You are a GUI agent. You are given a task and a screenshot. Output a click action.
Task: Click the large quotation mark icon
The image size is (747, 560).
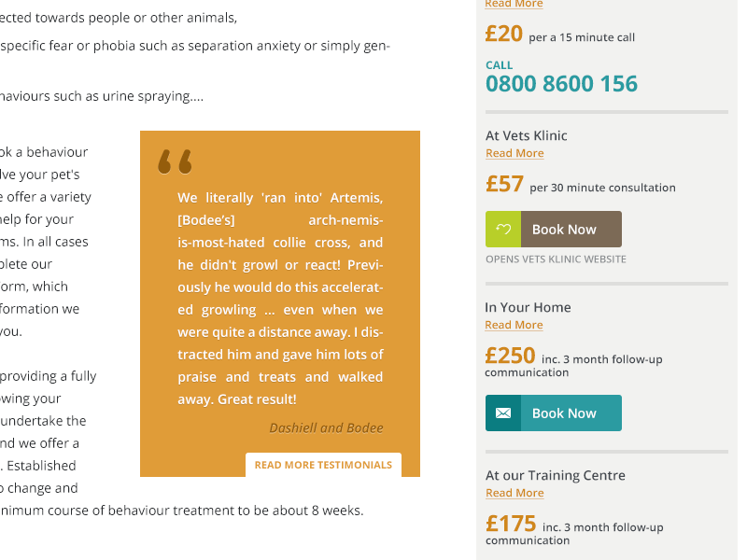click(x=175, y=161)
